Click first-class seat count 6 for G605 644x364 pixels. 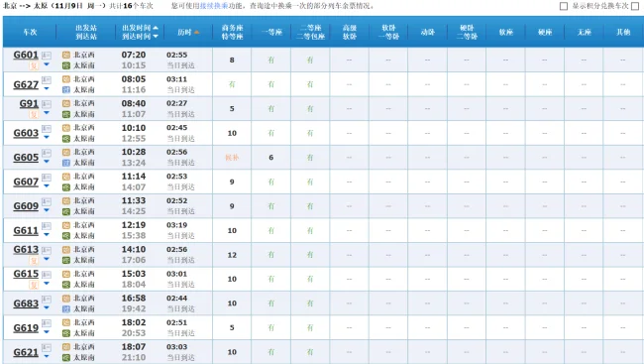[271, 158]
